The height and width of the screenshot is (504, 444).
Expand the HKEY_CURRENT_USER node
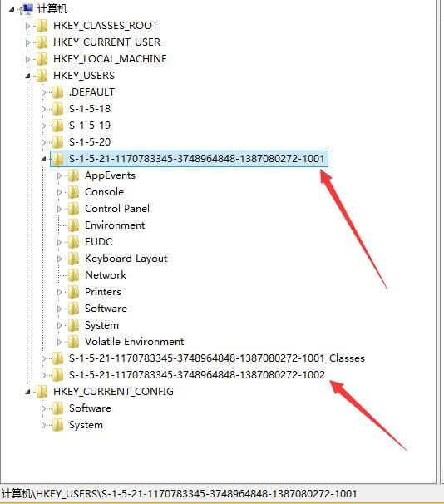click(x=27, y=42)
